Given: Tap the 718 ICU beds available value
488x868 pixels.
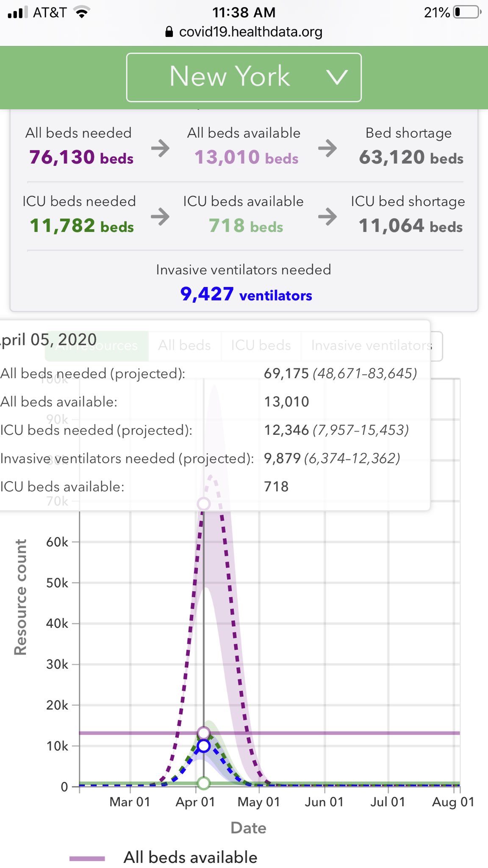Looking at the screenshot, I should tap(246, 226).
